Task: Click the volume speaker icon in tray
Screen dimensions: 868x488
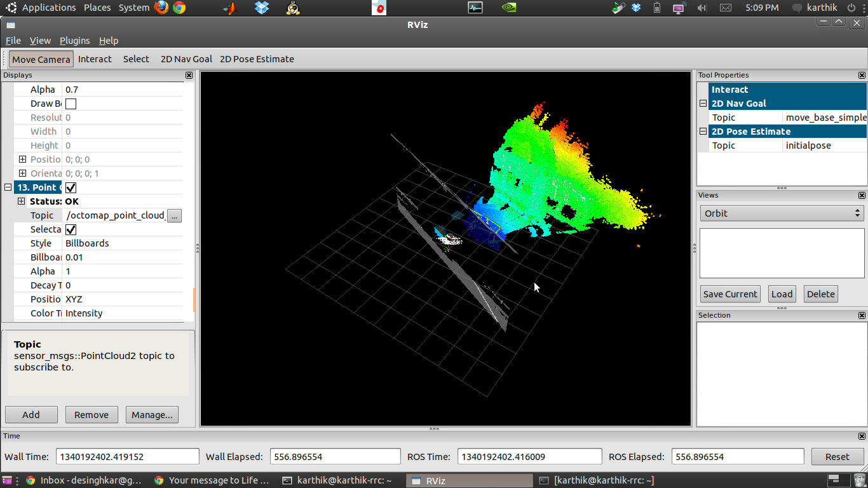Action: tap(702, 8)
